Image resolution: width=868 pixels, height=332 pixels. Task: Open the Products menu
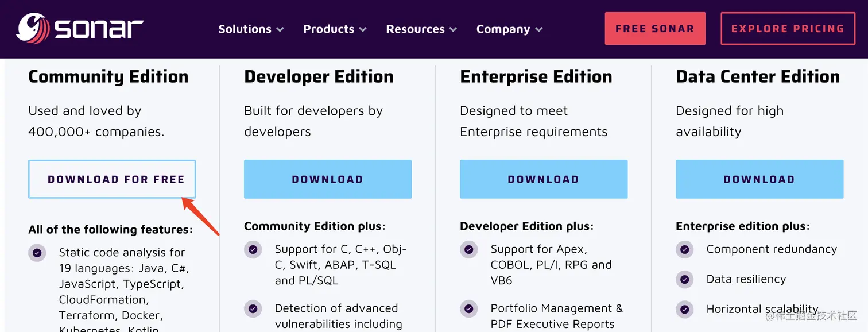335,29
